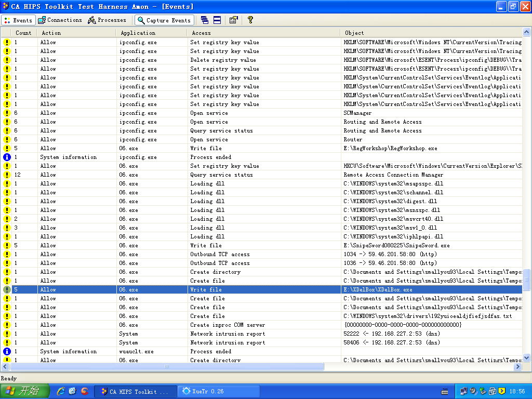This screenshot has width=532, height=399.
Task: Click warning icon of Remote Access Connection Manager row
Action: click(x=7, y=175)
